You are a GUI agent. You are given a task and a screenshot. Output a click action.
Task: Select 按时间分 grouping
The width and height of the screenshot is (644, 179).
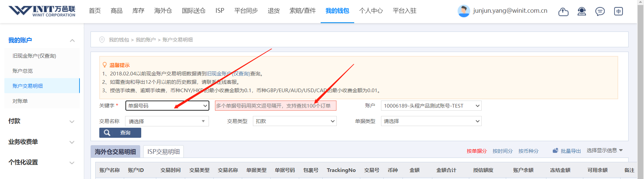tap(502, 151)
